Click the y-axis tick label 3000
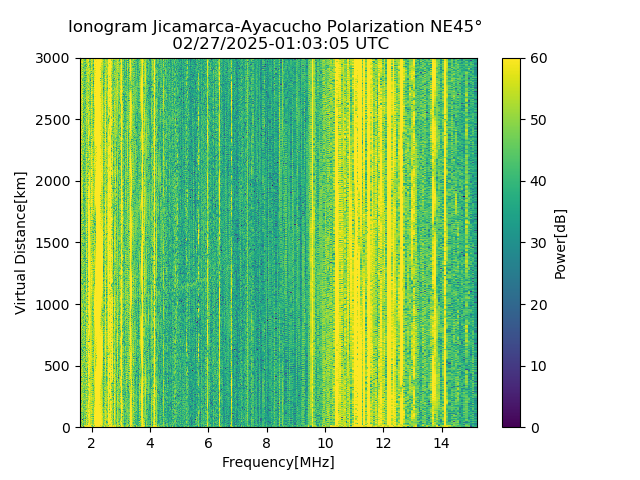 (52, 59)
